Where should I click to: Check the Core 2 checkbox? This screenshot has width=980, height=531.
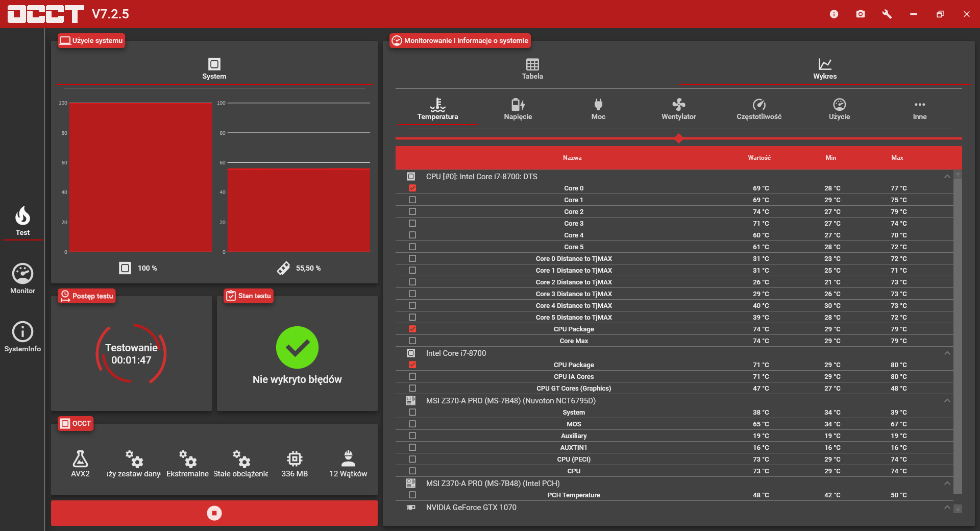click(x=412, y=212)
